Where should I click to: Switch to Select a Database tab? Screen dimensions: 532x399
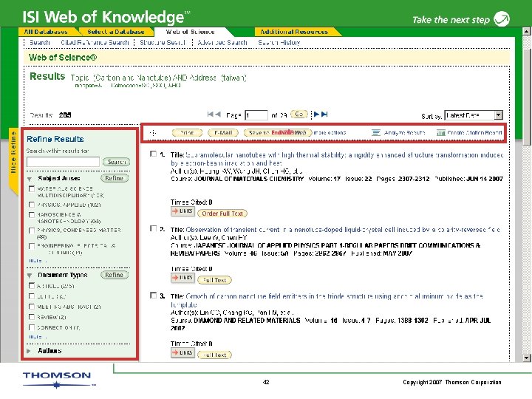(116, 32)
